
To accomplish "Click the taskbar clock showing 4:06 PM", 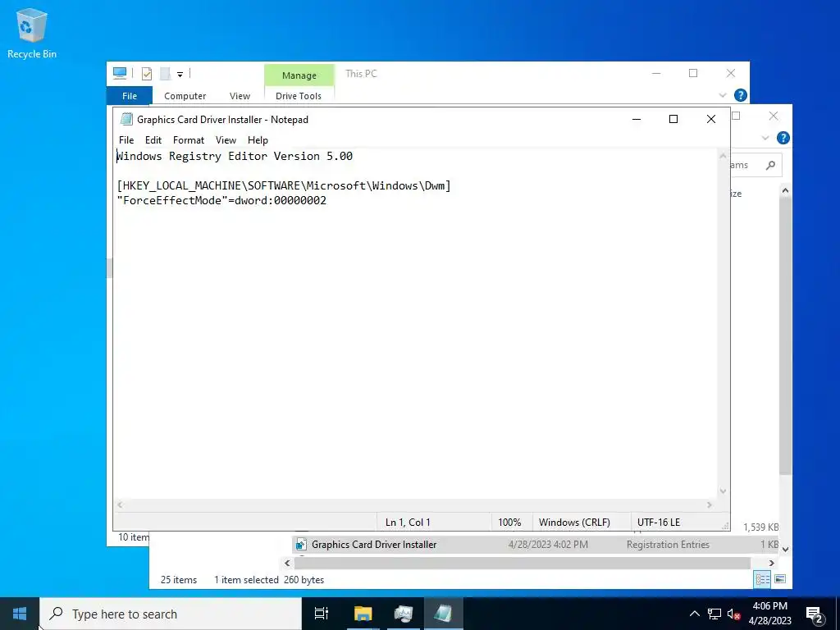I will (769, 614).
